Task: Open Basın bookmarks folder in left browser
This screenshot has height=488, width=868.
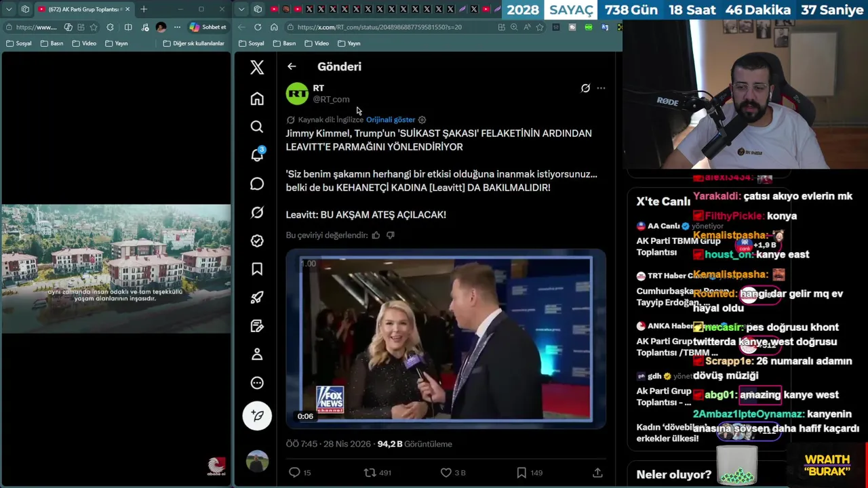Action: (x=52, y=43)
